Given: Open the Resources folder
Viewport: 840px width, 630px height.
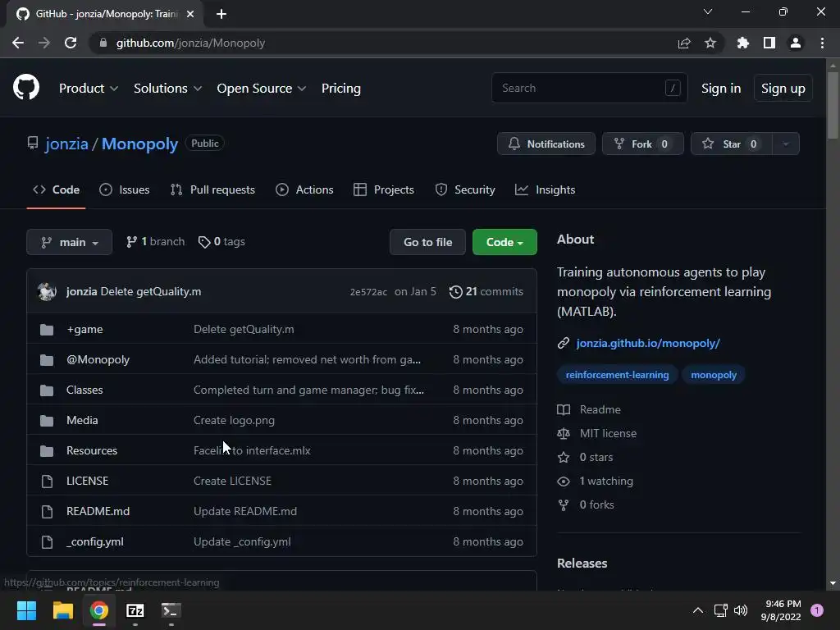Looking at the screenshot, I should point(92,450).
